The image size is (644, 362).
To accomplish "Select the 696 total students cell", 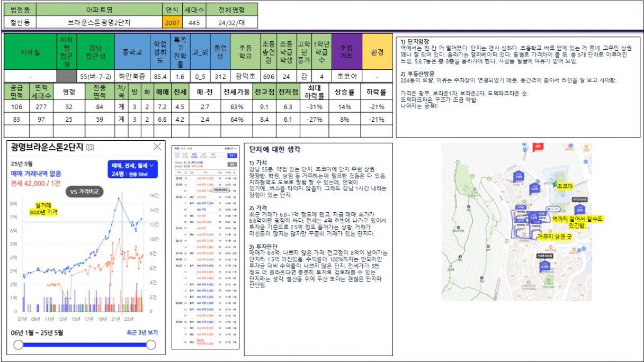I will click(x=269, y=76).
